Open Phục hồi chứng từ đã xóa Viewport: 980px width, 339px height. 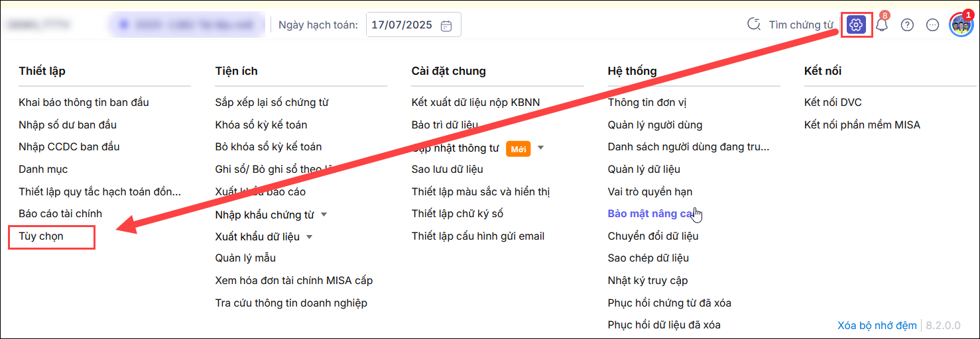point(670,303)
